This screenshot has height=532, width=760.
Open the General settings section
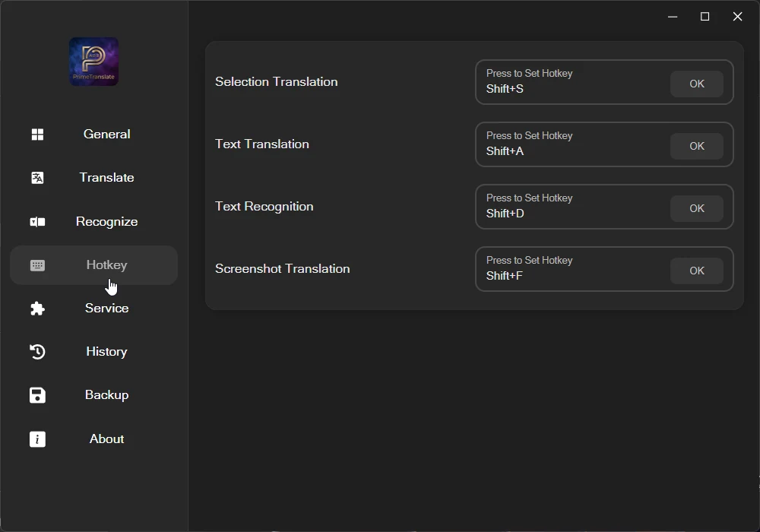93,135
